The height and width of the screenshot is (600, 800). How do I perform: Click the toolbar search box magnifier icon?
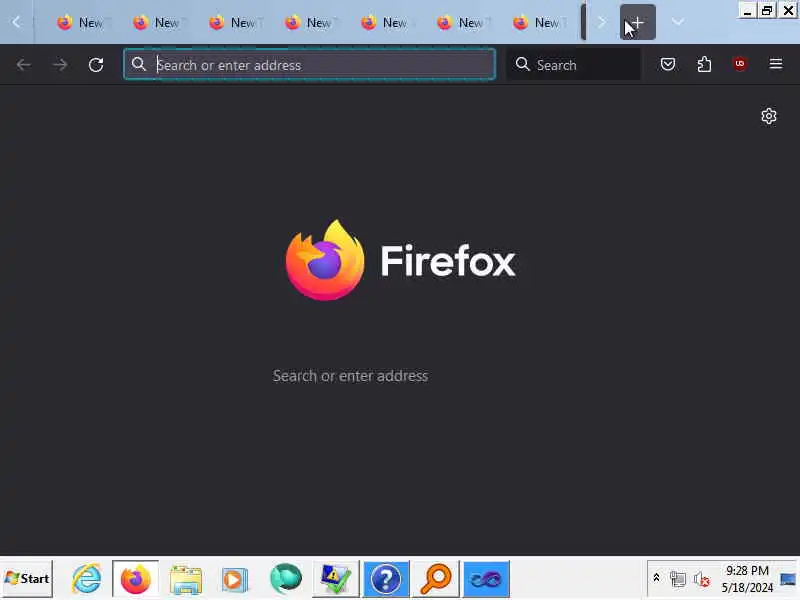point(522,64)
